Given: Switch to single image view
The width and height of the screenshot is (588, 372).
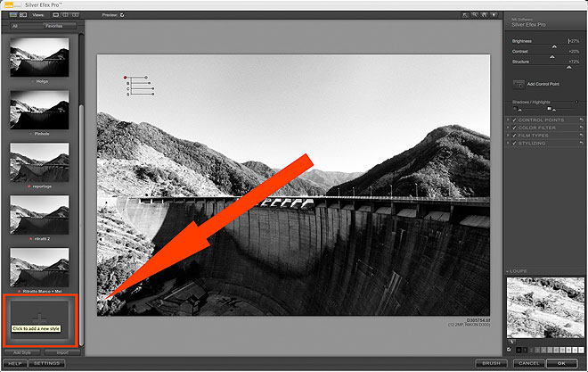Looking at the screenshot, I should pos(56,15).
